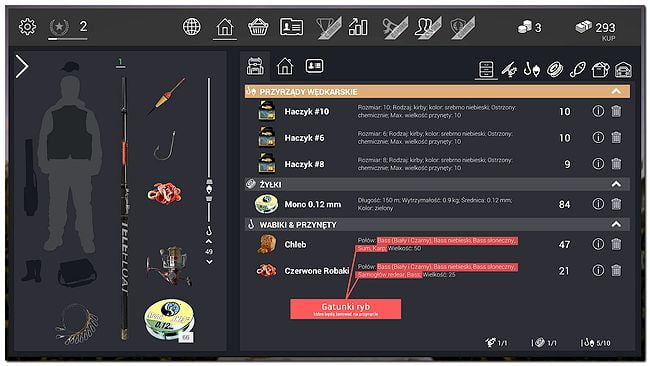Image resolution: width=650 pixels, height=366 pixels.
Task: Adjust the float depth slider
Action: [209, 190]
